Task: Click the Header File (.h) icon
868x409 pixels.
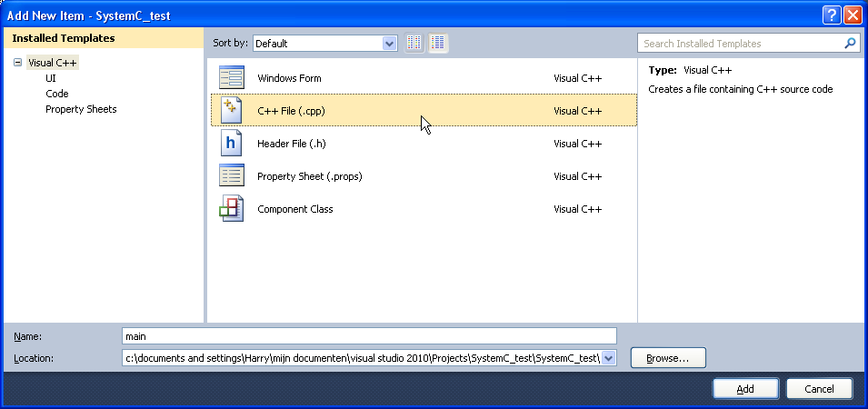Action: (x=231, y=144)
